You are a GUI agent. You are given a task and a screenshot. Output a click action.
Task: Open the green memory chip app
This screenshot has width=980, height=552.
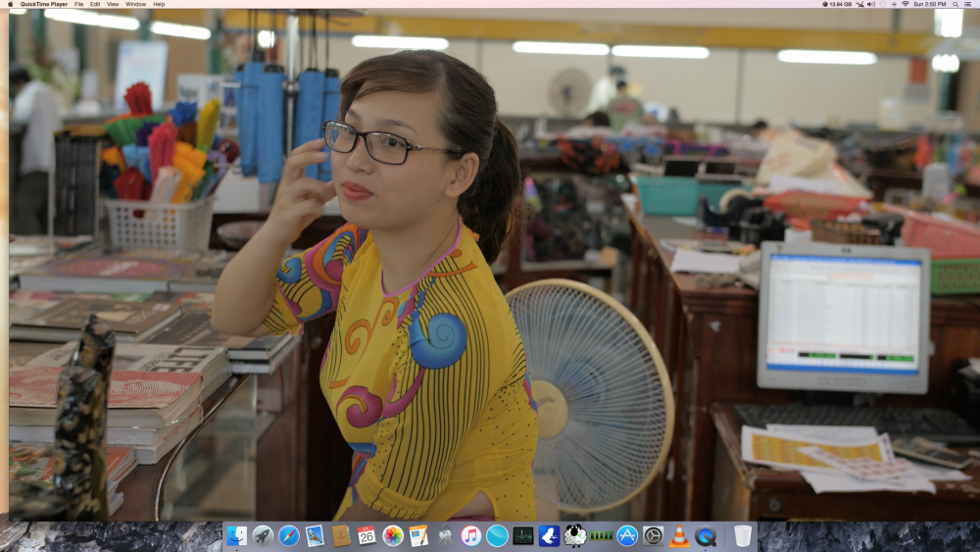[x=602, y=535]
